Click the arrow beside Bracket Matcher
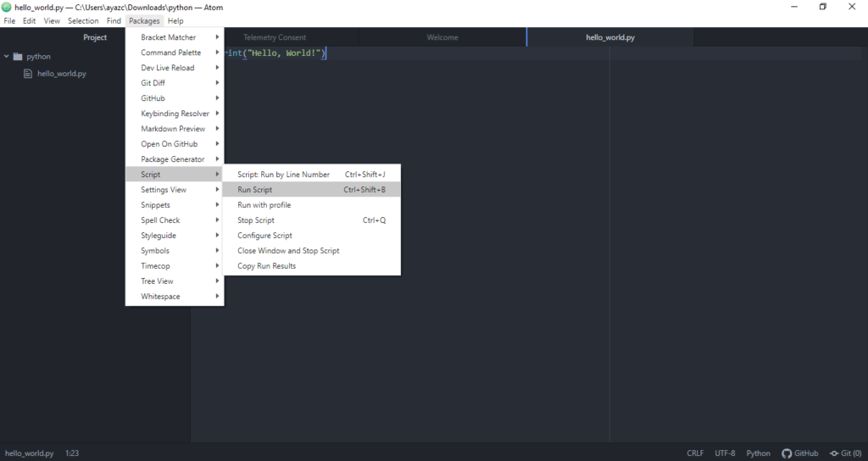The width and height of the screenshot is (868, 461). (x=217, y=37)
